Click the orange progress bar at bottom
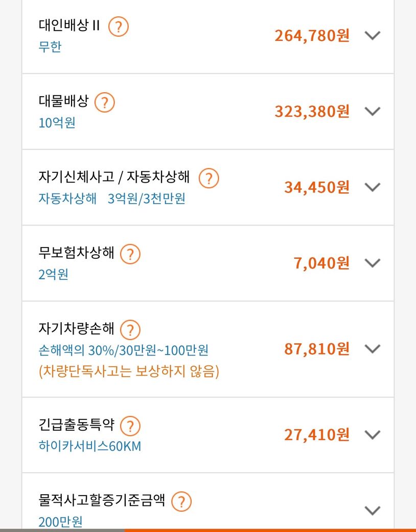416x532 pixels. click(270, 530)
